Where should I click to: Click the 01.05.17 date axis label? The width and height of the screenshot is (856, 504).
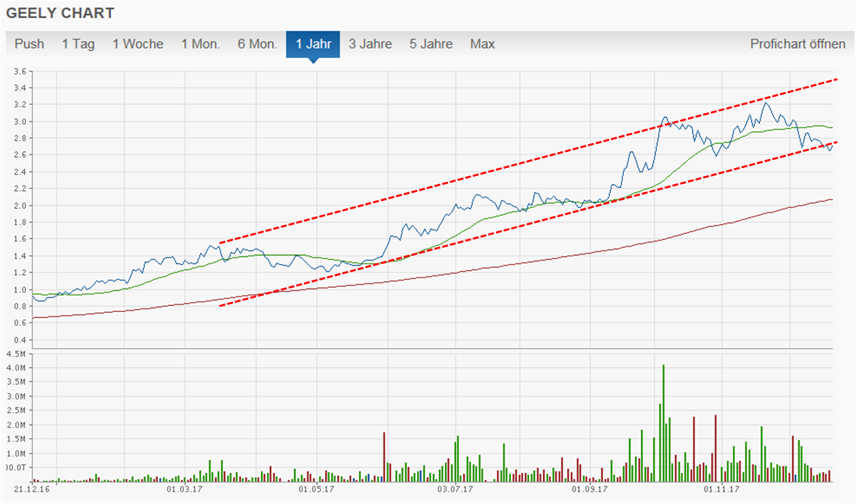tap(316, 489)
